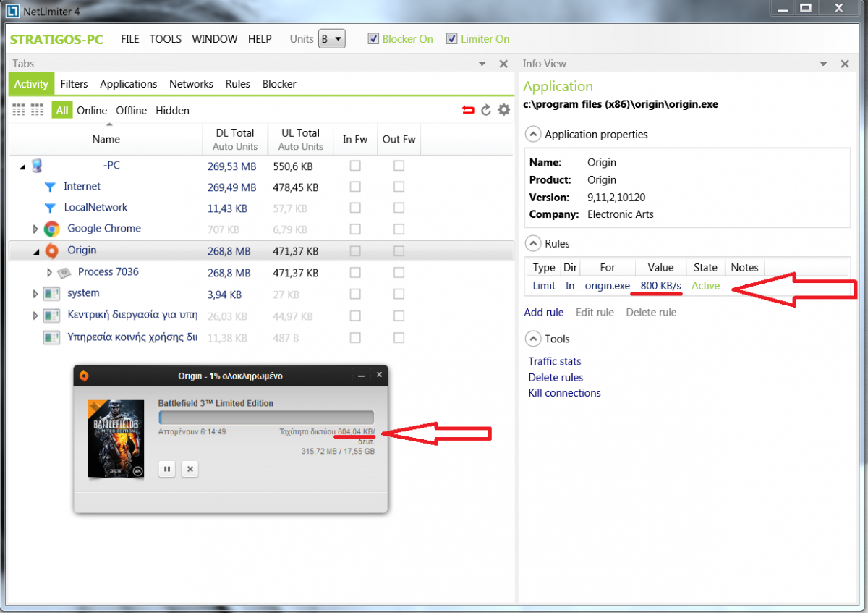
Task: Click the computer icon in the -PC row
Action: [x=36, y=166]
